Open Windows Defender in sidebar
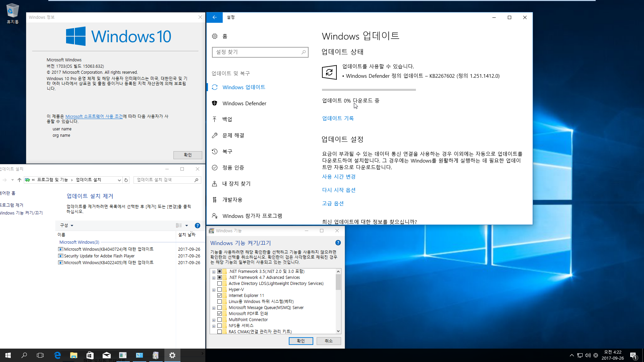 tap(244, 103)
